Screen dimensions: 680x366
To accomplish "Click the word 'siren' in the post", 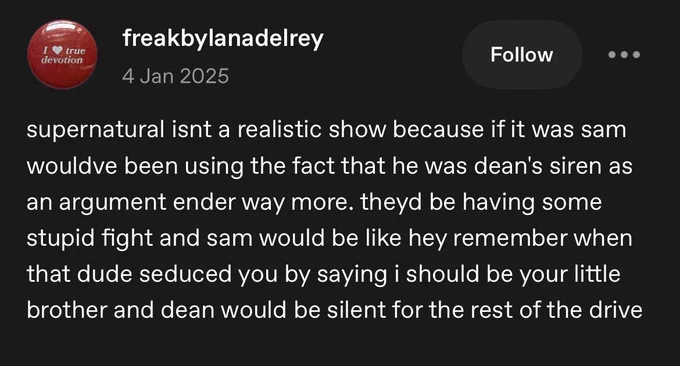I will pos(575,166).
